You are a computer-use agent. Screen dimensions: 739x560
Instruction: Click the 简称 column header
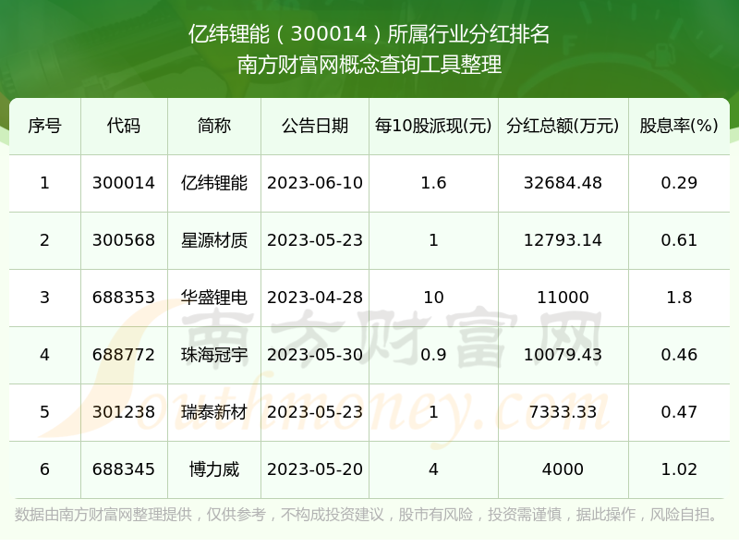(x=214, y=126)
